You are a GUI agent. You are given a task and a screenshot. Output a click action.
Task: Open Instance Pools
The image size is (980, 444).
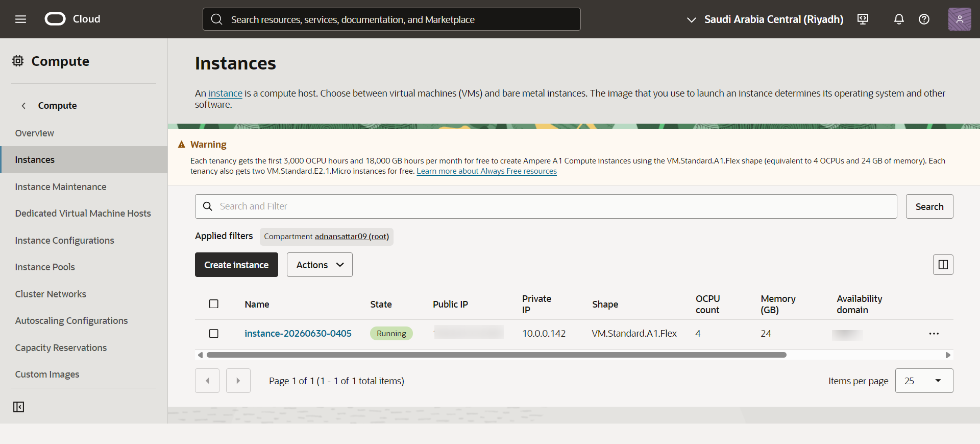(45, 267)
